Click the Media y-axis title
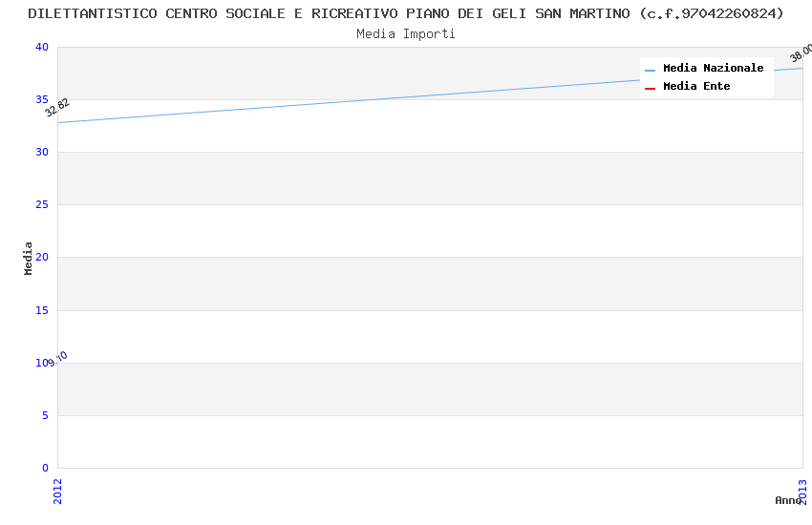Screen dimensions: 812x525 click(29, 258)
